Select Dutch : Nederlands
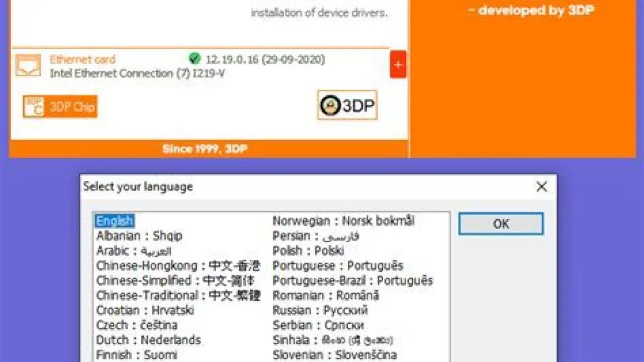644x362 pixels. [148, 340]
